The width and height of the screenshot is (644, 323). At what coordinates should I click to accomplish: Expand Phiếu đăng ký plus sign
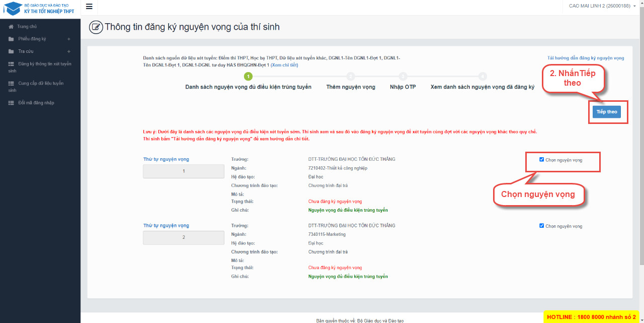pos(69,39)
